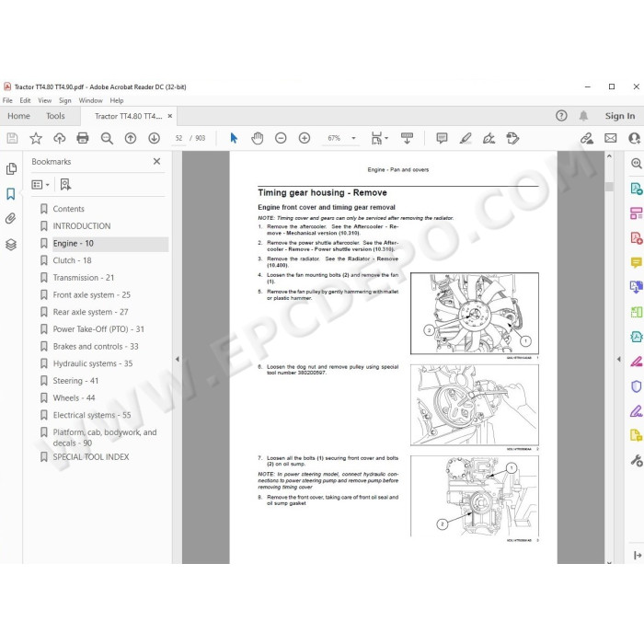Screen dimensions: 644x644
Task: Zoom out with minus icon
Action: point(281,138)
